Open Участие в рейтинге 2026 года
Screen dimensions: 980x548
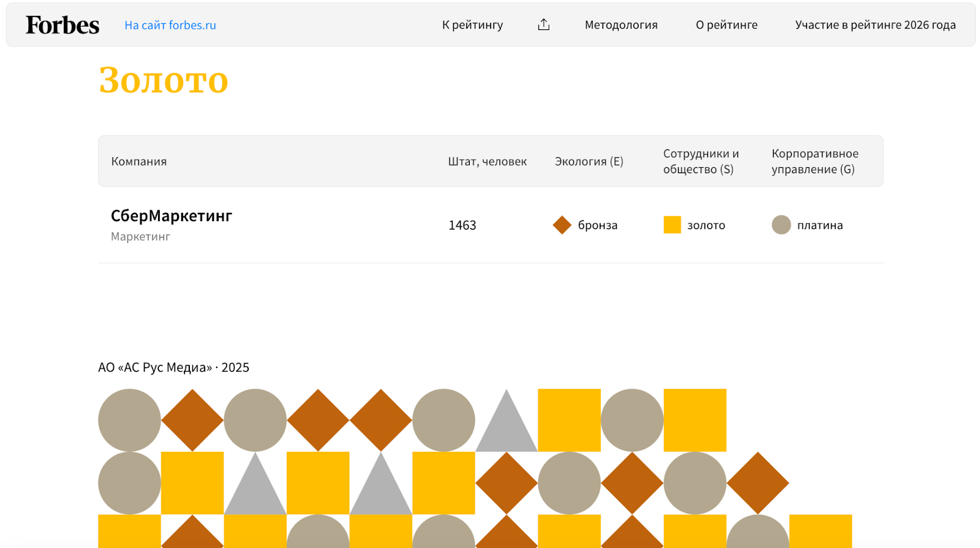pyautogui.click(x=875, y=25)
